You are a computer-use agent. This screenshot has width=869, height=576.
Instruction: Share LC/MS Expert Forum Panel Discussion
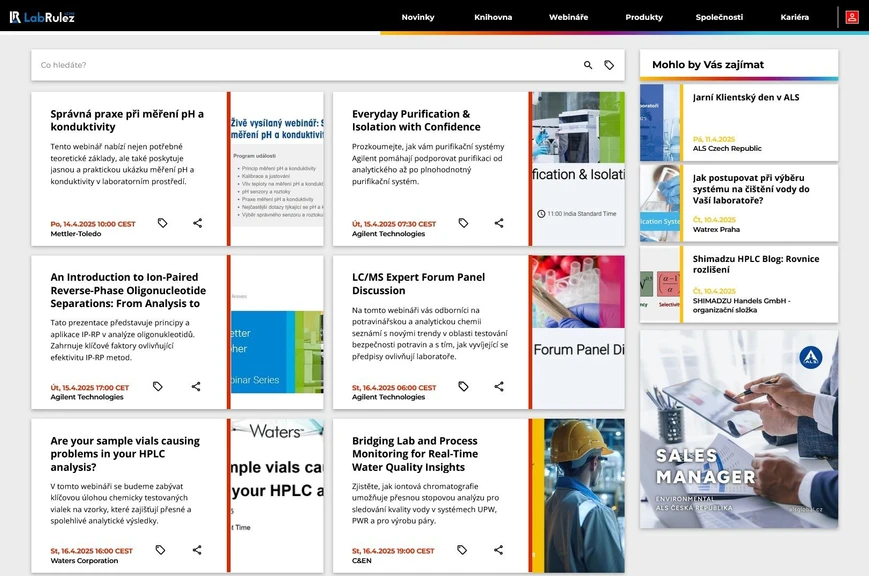499,386
